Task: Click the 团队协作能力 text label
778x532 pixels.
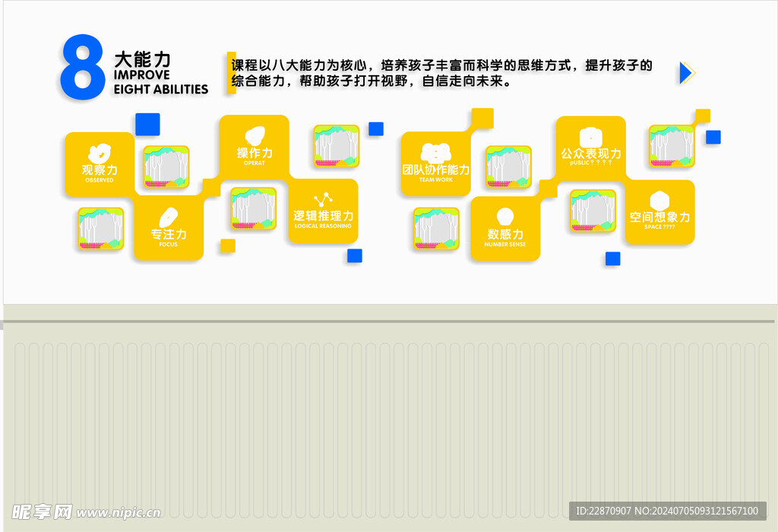Action: point(435,169)
